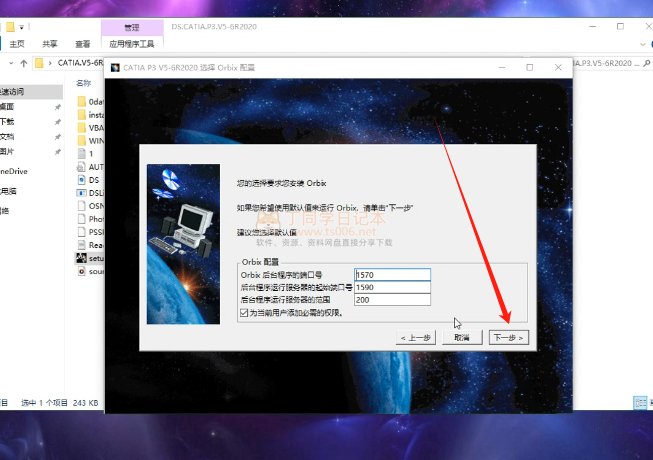653x460 pixels.
Task: Click the 下一步 next button in the installer
Action: 508,338
